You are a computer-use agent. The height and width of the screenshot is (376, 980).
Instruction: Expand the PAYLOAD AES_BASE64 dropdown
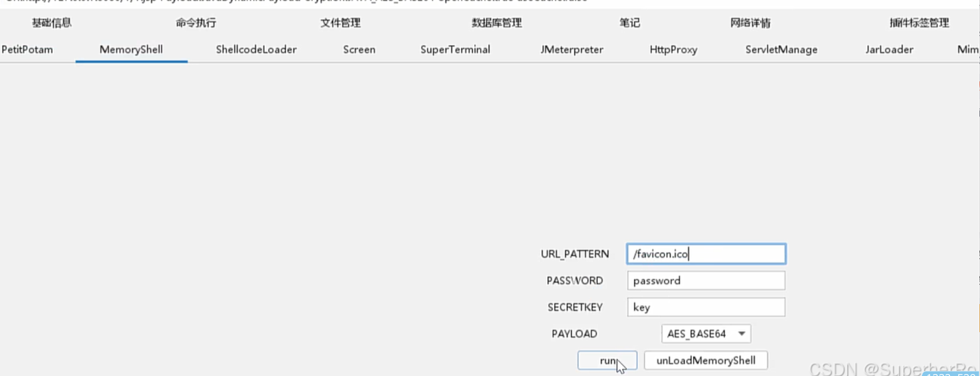(706, 334)
